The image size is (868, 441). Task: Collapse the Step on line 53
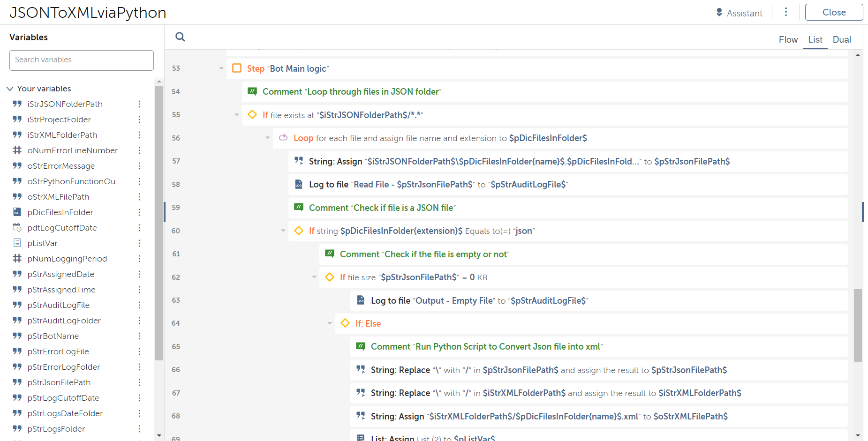point(221,68)
